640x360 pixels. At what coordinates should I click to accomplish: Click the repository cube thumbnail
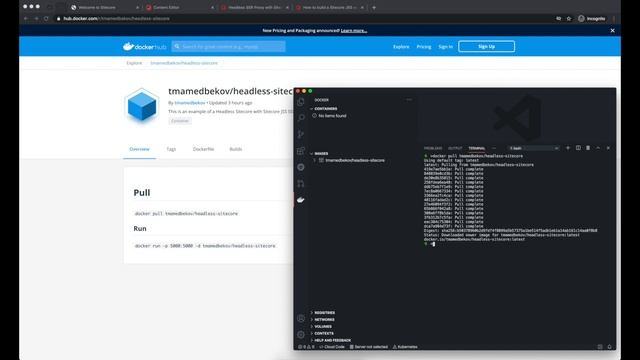pos(142,106)
